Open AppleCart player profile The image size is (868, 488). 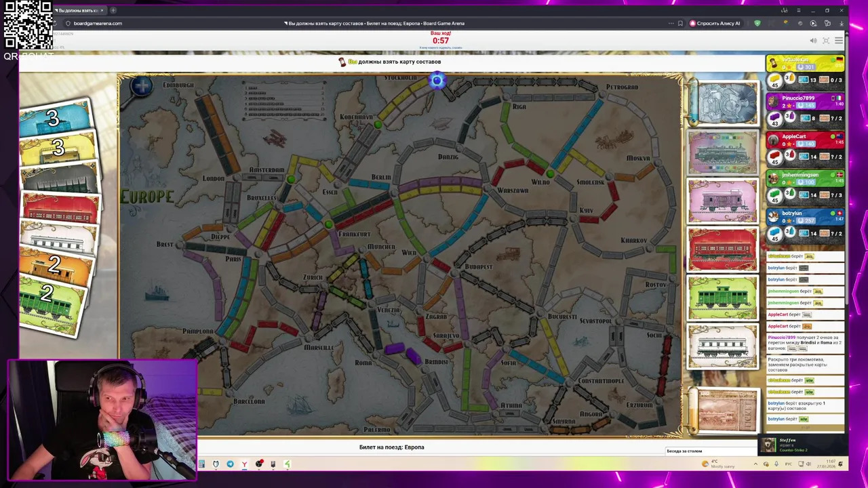pos(794,136)
